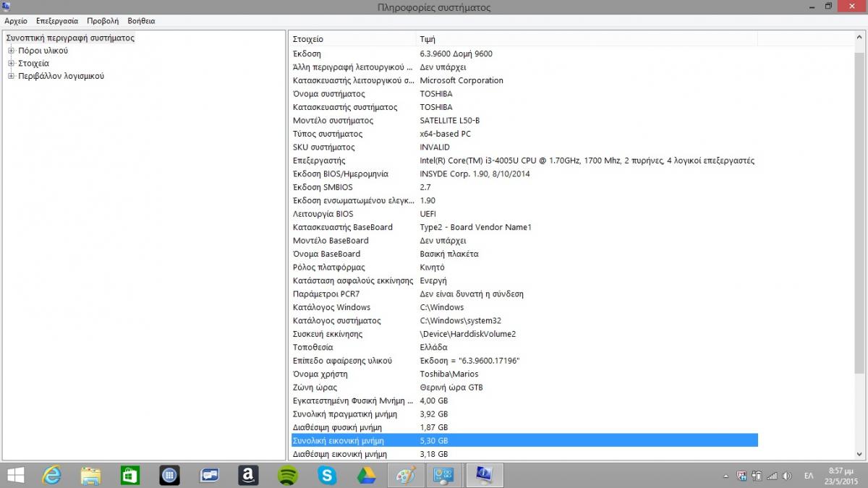
Task: Open Skype from the taskbar
Action: click(x=326, y=476)
